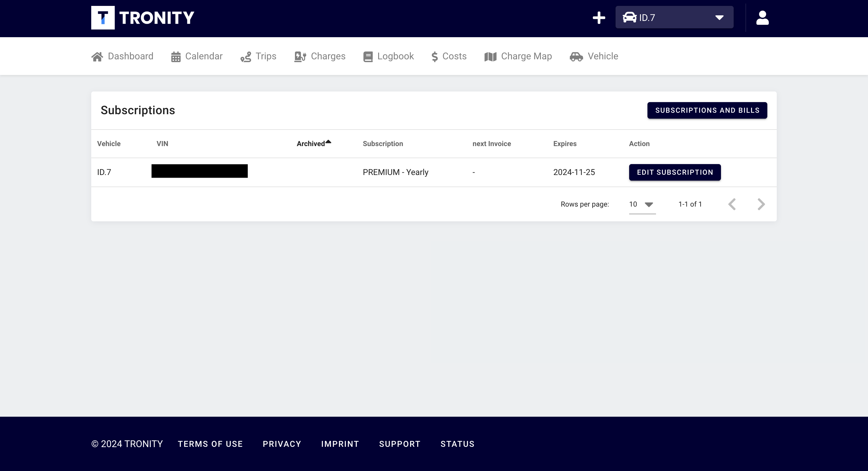Expand rows per page dropdown
Screen dimensions: 868x471
[x=642, y=204]
